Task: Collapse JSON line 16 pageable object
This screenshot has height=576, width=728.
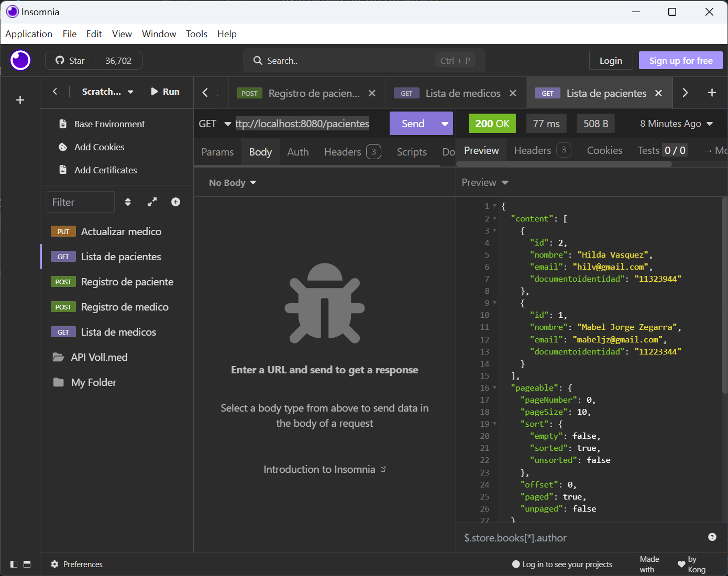Action: pyautogui.click(x=494, y=388)
